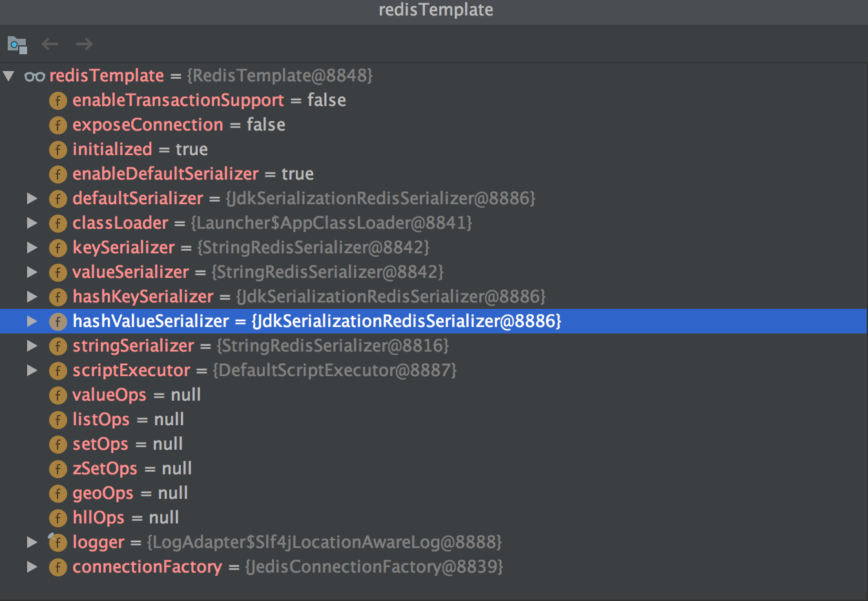Click field icon of connectionFactory
The width and height of the screenshot is (868, 601).
58,567
